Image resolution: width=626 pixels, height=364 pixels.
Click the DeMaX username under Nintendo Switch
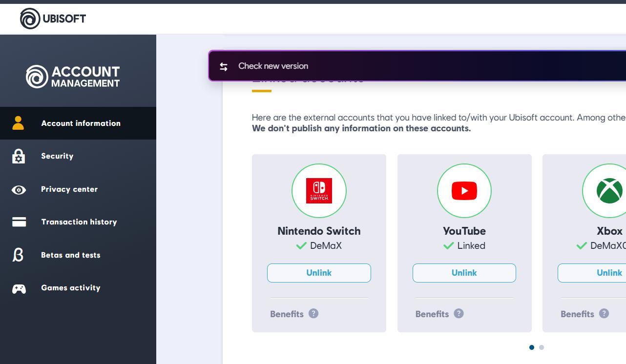[x=326, y=246]
